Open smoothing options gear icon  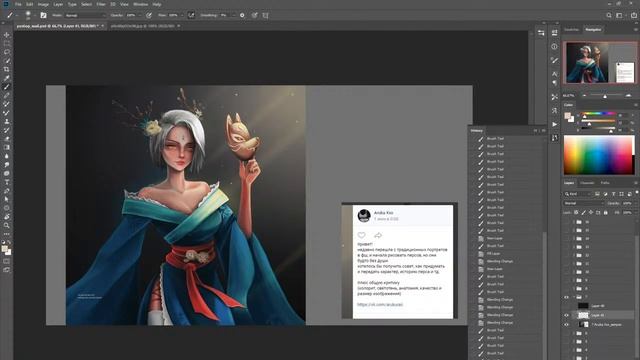point(242,15)
